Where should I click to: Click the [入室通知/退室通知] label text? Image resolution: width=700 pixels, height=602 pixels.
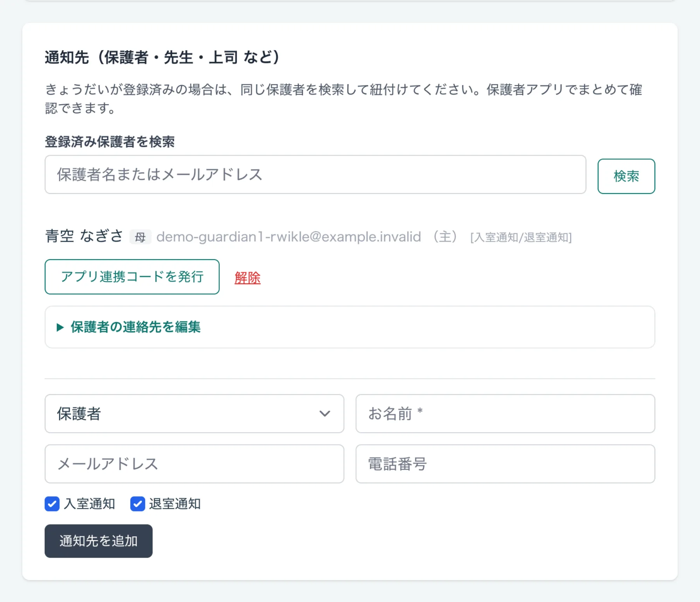point(521,237)
